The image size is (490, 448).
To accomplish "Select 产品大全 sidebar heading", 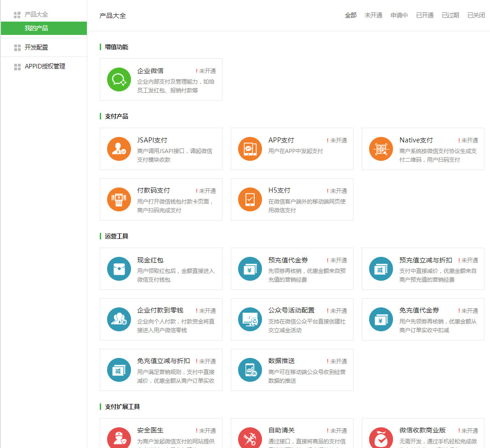I will pos(36,14).
